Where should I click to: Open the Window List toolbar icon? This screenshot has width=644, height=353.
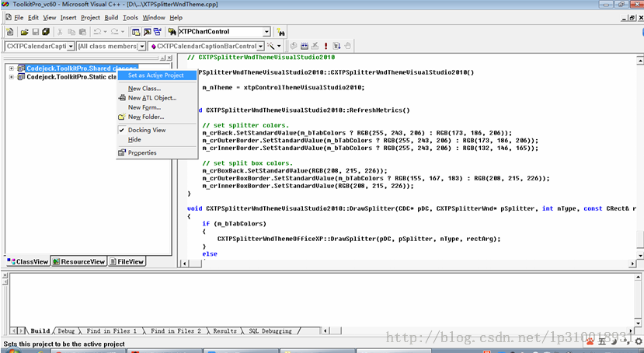(158, 32)
